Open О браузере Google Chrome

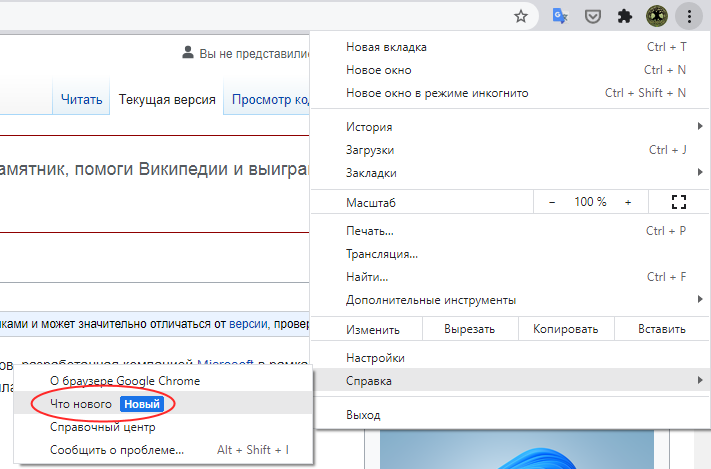(163, 381)
